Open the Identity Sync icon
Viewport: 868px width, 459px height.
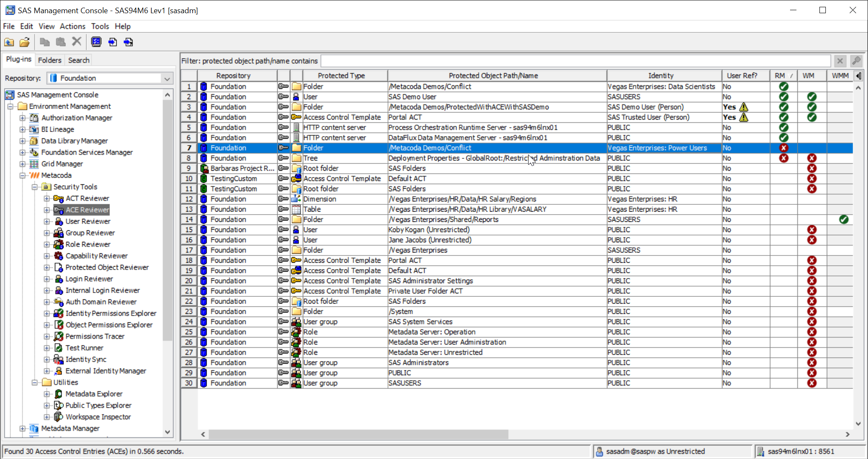click(59, 359)
